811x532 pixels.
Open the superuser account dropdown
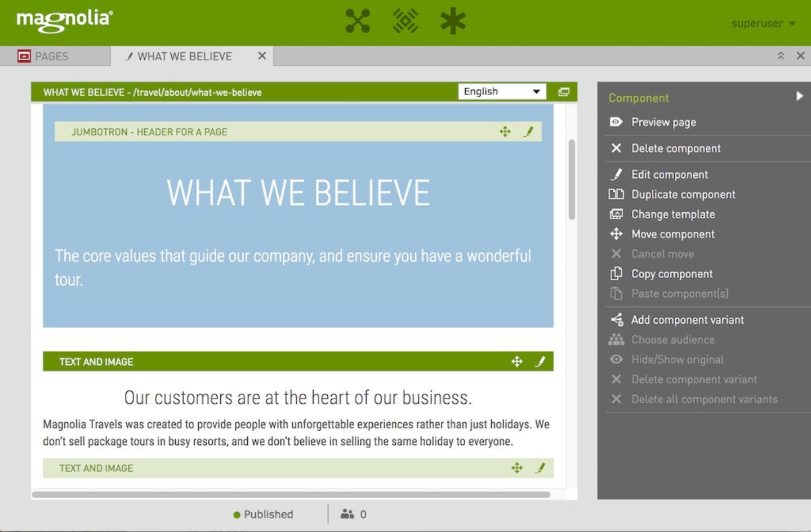[x=764, y=24]
